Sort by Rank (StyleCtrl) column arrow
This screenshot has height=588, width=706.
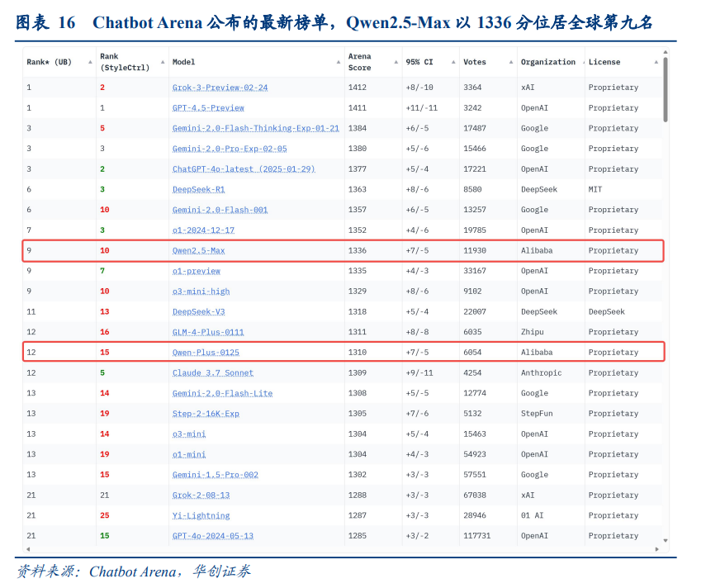point(163,62)
